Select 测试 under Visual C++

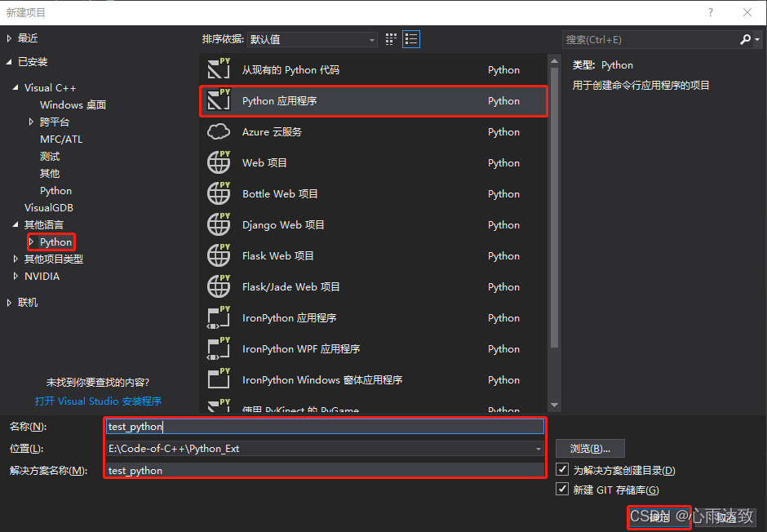[50, 157]
